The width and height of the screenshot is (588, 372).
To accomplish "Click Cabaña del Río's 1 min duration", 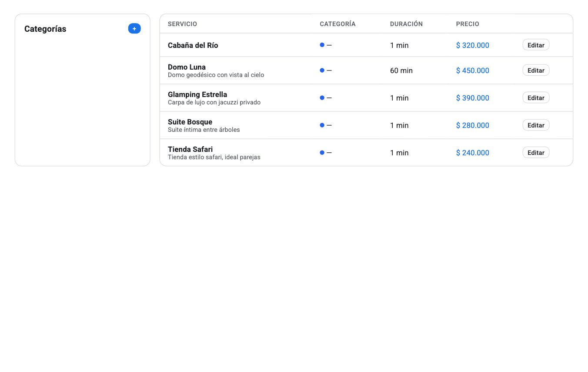I will click(399, 45).
